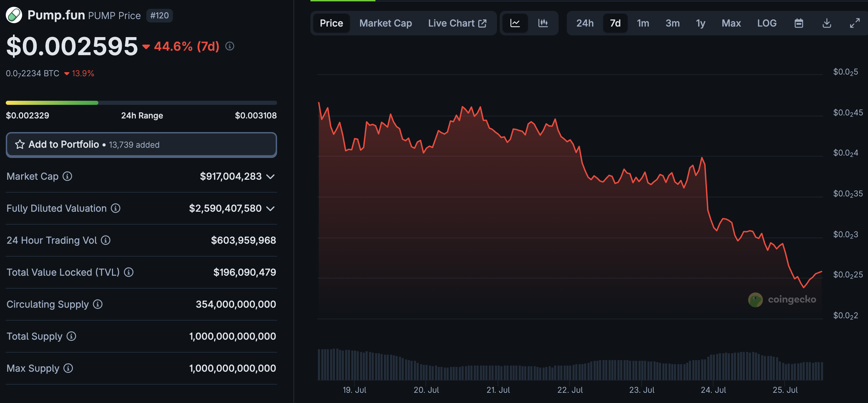Click TVL value $196,090,479
Image resolution: width=868 pixels, height=403 pixels.
coord(244,272)
